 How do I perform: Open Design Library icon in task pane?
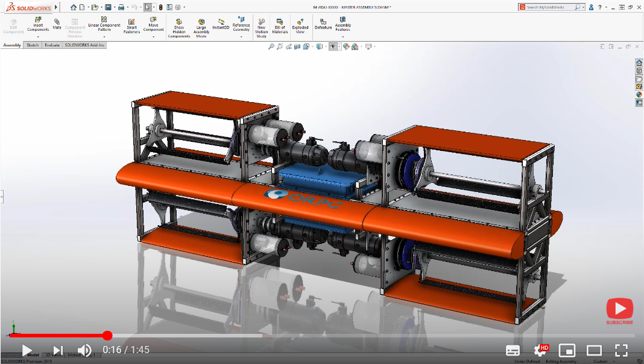(x=639, y=71)
